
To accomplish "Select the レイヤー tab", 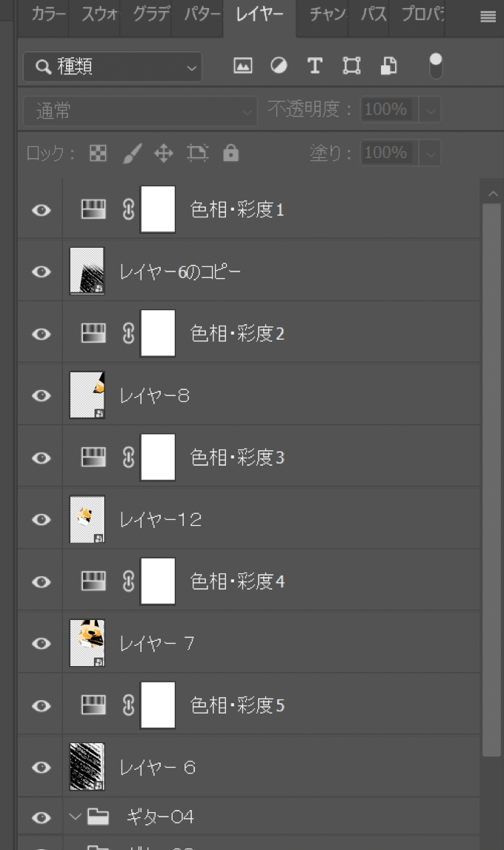I will pyautogui.click(x=259, y=14).
